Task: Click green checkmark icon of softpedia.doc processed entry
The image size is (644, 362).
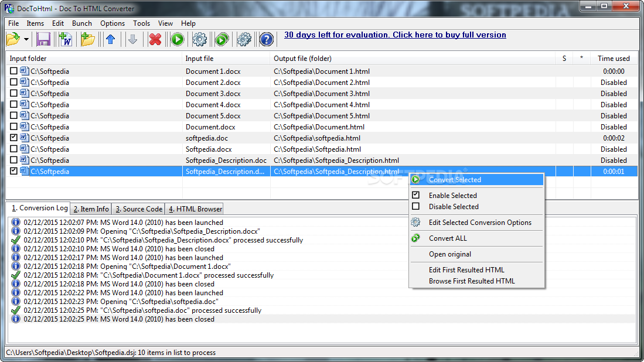Action: point(16,310)
